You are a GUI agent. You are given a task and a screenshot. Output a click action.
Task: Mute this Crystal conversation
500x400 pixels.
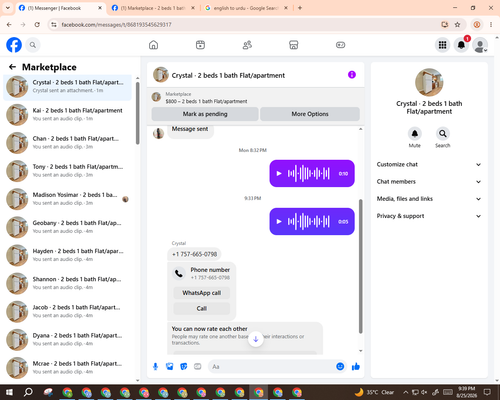[415, 134]
